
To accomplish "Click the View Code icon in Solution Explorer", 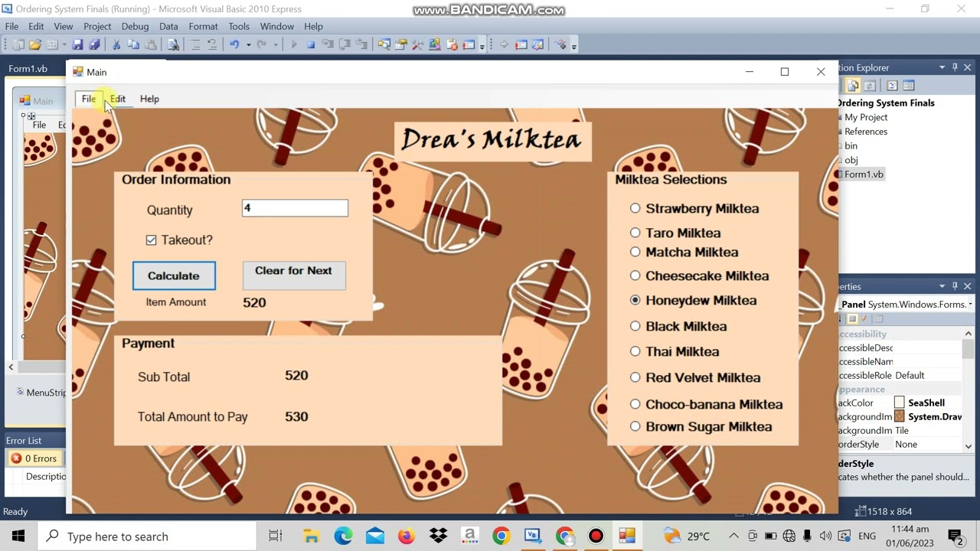I will click(x=892, y=86).
